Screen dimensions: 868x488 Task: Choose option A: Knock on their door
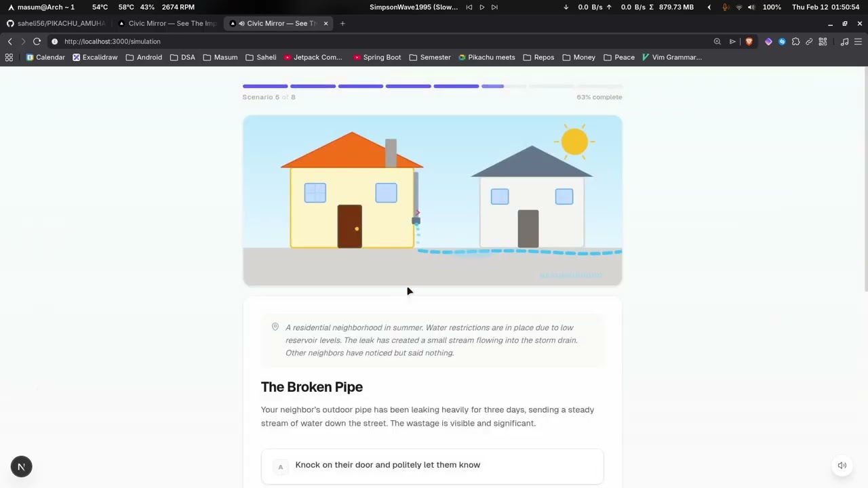pos(432,466)
